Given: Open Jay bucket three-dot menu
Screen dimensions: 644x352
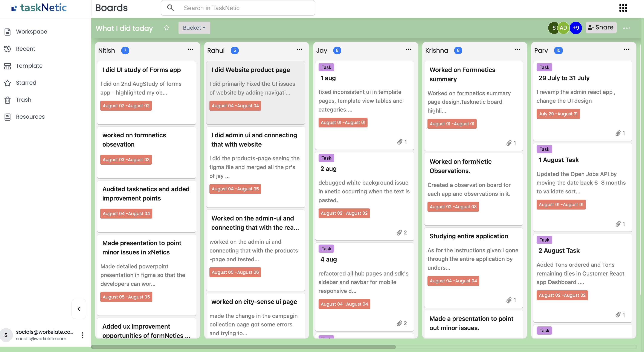Looking at the screenshot, I should (x=409, y=50).
